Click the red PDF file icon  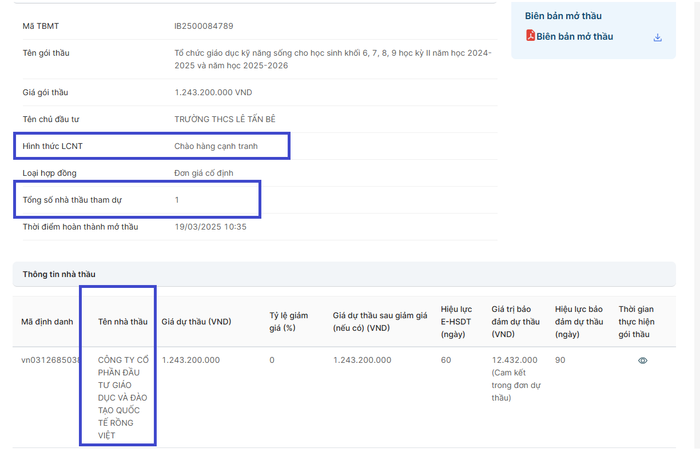[530, 37]
